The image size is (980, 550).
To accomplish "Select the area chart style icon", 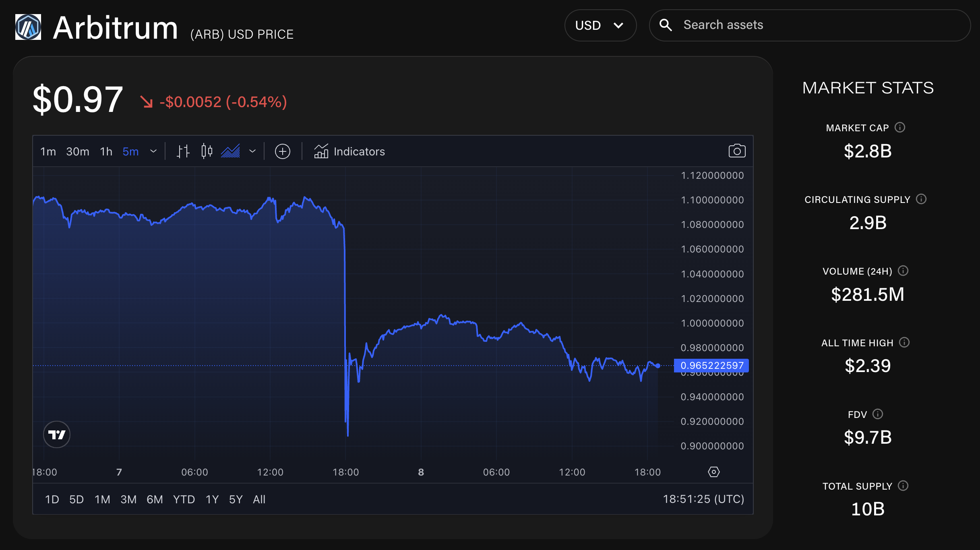I will [230, 151].
